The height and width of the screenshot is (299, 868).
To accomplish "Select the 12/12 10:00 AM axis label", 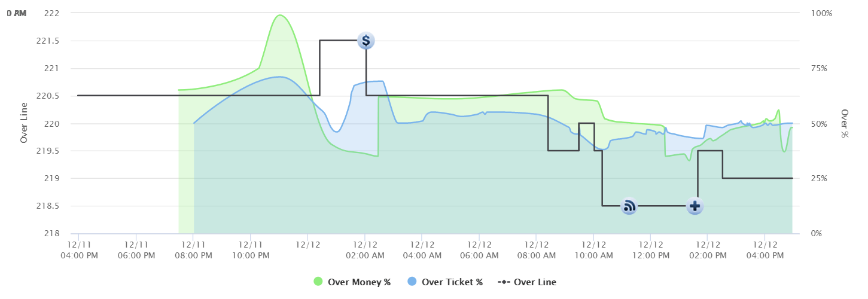I will 593,250.
